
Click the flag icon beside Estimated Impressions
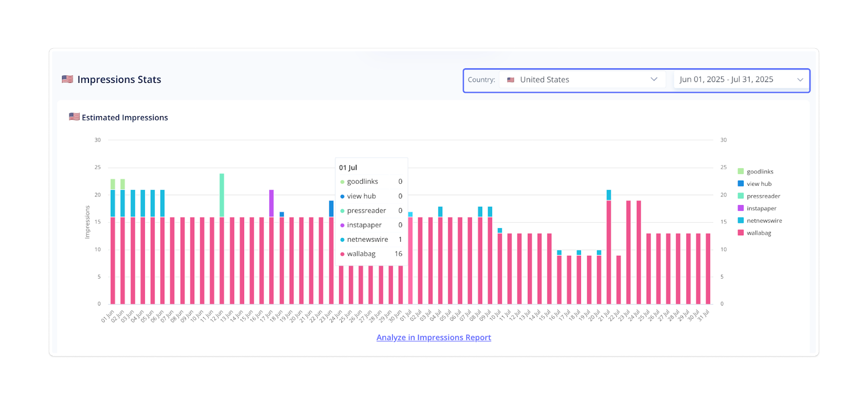click(x=74, y=117)
